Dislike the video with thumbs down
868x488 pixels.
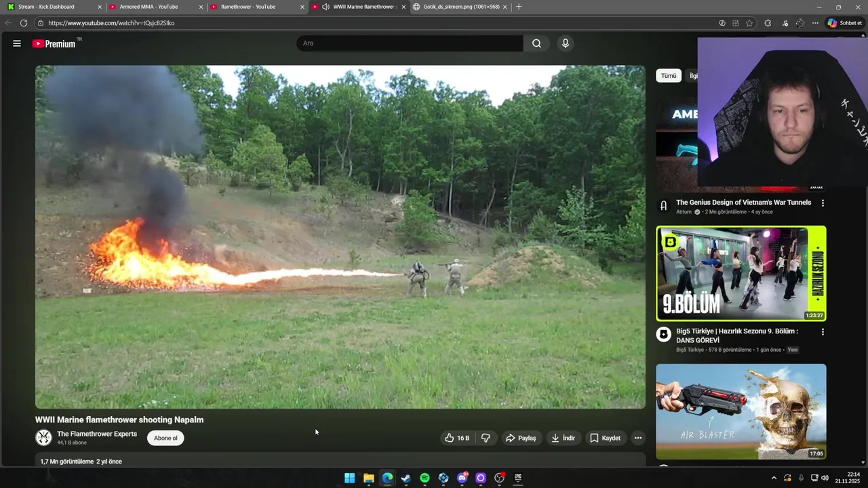(486, 438)
